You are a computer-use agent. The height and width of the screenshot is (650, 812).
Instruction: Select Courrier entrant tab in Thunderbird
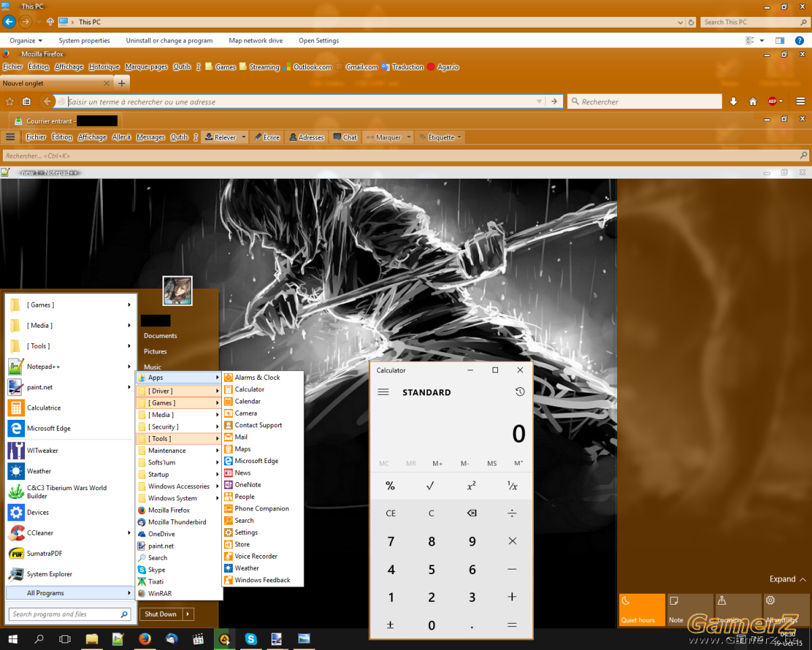tap(66, 121)
